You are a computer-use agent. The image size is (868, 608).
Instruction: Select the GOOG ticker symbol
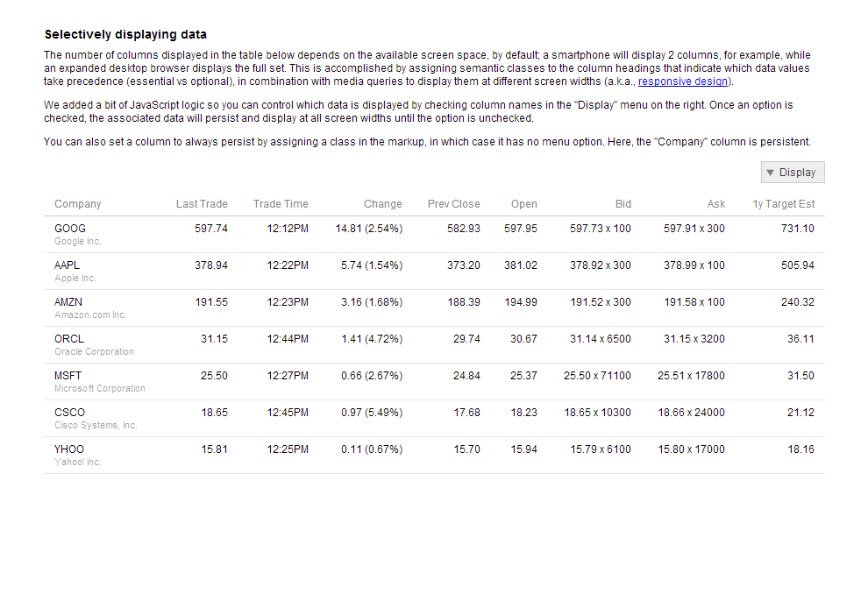pyautogui.click(x=70, y=229)
